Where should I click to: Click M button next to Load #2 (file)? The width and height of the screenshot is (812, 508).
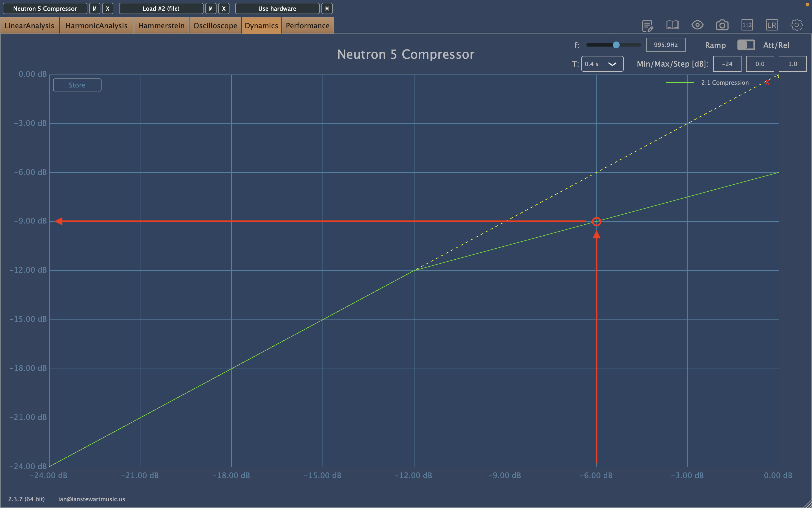click(x=211, y=8)
